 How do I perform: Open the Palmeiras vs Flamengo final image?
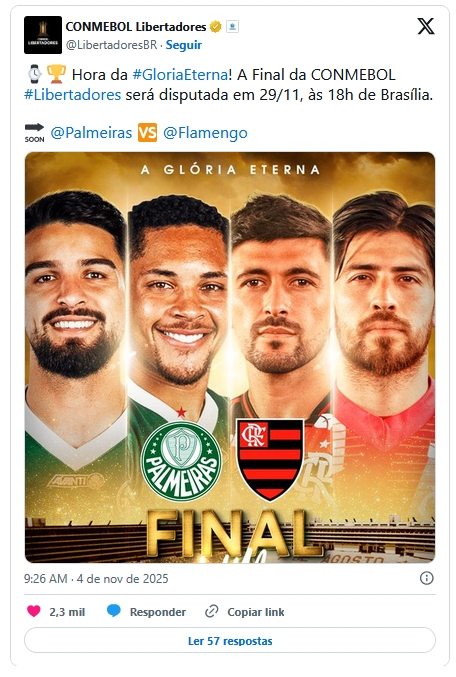tap(230, 357)
